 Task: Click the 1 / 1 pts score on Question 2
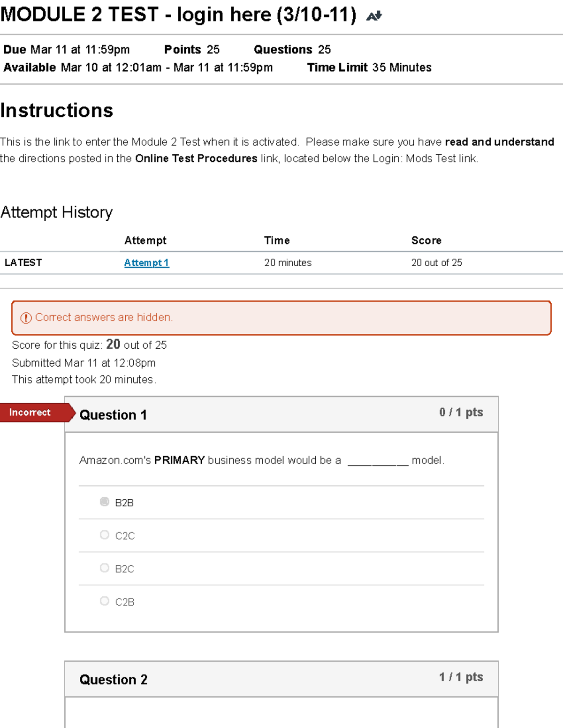[x=460, y=676]
